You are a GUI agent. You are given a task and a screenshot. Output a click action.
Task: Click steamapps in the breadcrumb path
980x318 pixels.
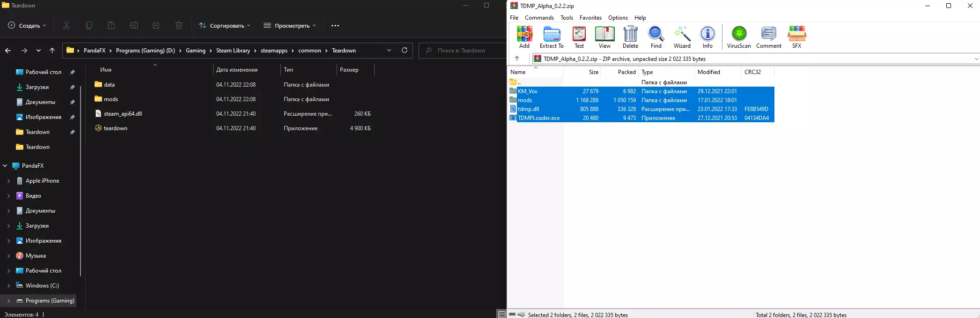click(x=274, y=51)
